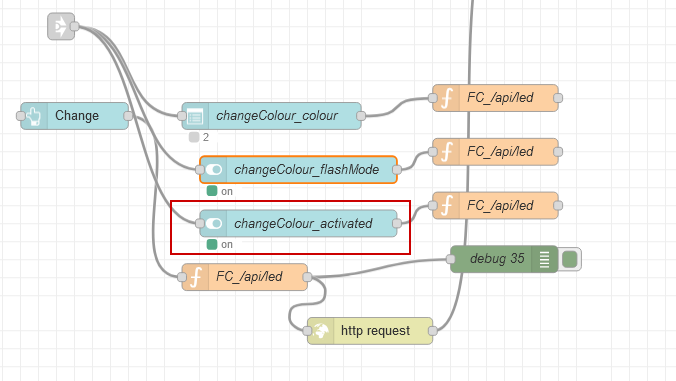Image resolution: width=676 pixels, height=381 pixels.
Task: Click input port of FC_/api/led after flashMode
Action: tap(433, 152)
